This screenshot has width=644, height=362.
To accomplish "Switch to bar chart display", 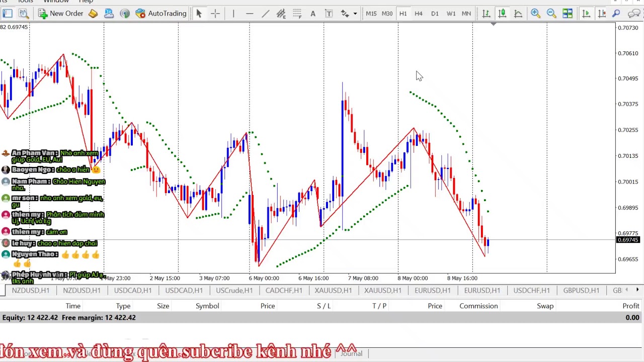I will [486, 14].
